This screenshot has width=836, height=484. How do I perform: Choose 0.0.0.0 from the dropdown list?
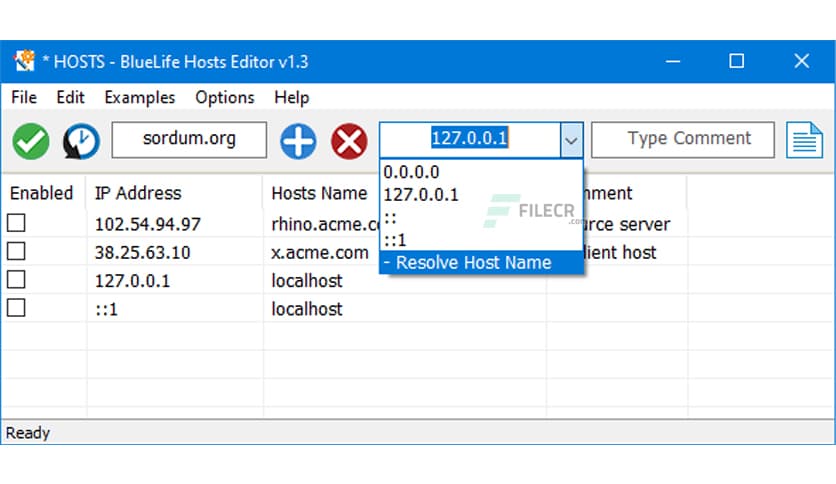point(481,172)
